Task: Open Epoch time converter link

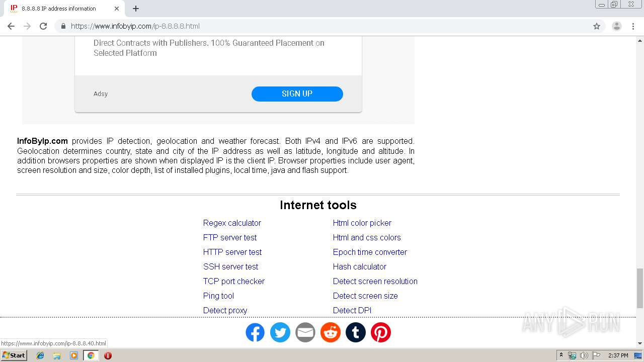Action: tap(370, 252)
